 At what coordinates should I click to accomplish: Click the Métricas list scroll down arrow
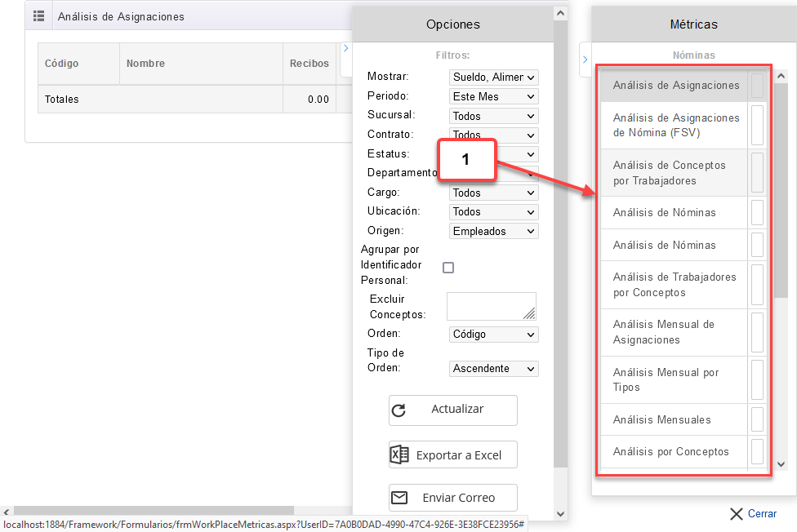click(781, 464)
